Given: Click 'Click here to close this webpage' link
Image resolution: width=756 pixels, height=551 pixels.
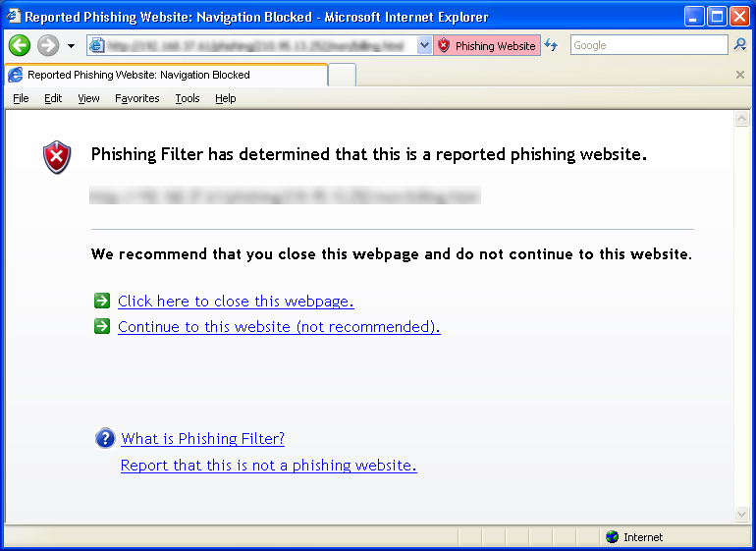Looking at the screenshot, I should point(236,302).
